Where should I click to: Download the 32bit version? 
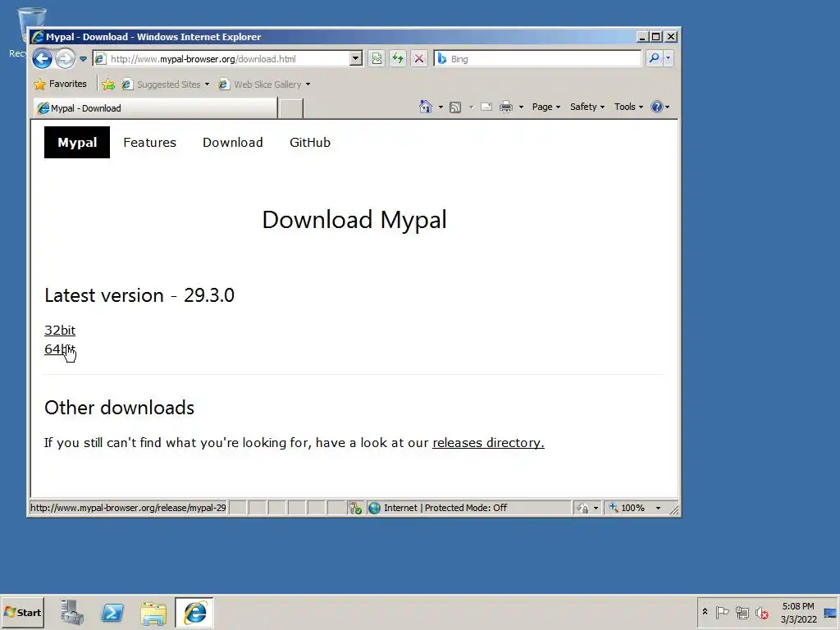(x=60, y=330)
